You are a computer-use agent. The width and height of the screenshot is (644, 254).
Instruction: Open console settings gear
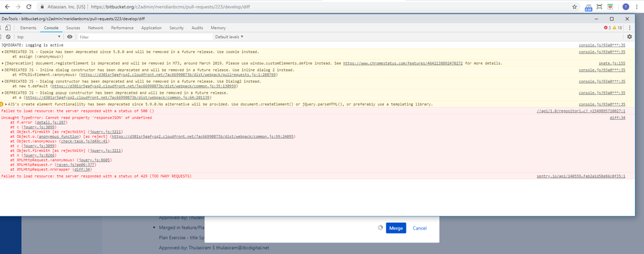pyautogui.click(x=629, y=37)
